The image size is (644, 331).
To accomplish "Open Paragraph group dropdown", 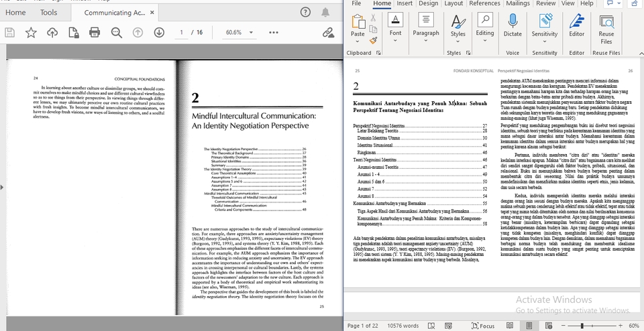I will 426,41.
